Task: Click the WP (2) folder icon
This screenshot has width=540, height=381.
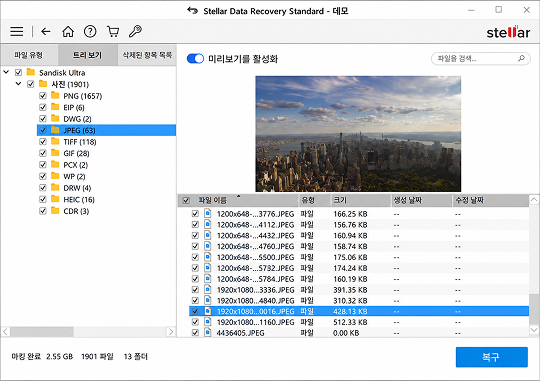Action: pos(55,176)
